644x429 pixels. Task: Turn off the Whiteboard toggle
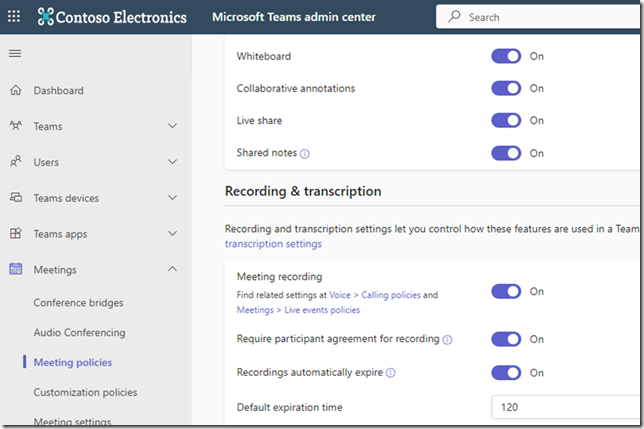pyautogui.click(x=506, y=56)
